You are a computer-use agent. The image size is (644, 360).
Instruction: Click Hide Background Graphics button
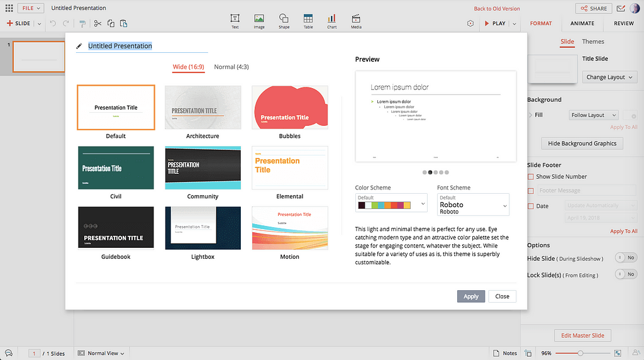(x=582, y=143)
